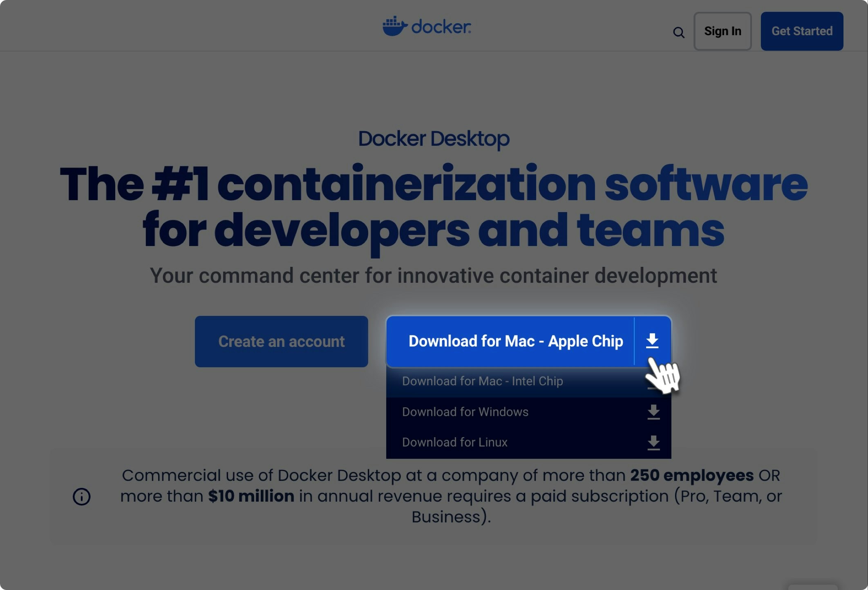Click download arrow icon on Apple Chip button
Image resolution: width=868 pixels, height=590 pixels.
point(652,341)
